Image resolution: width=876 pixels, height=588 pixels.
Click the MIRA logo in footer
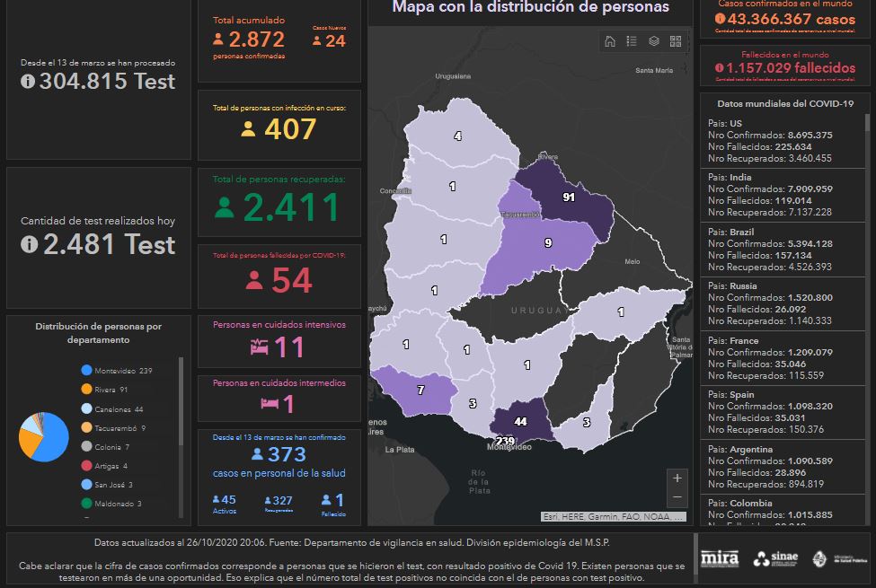[719, 557]
